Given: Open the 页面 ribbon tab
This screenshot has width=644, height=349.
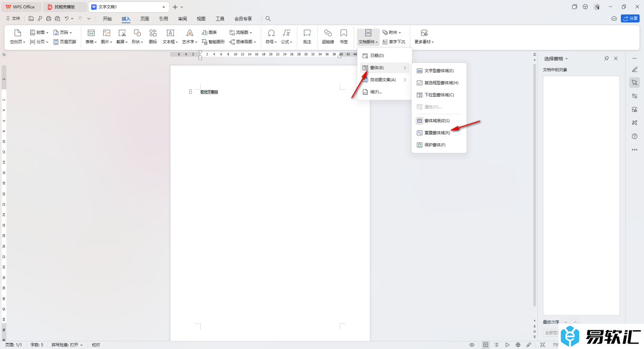Looking at the screenshot, I should (x=145, y=19).
